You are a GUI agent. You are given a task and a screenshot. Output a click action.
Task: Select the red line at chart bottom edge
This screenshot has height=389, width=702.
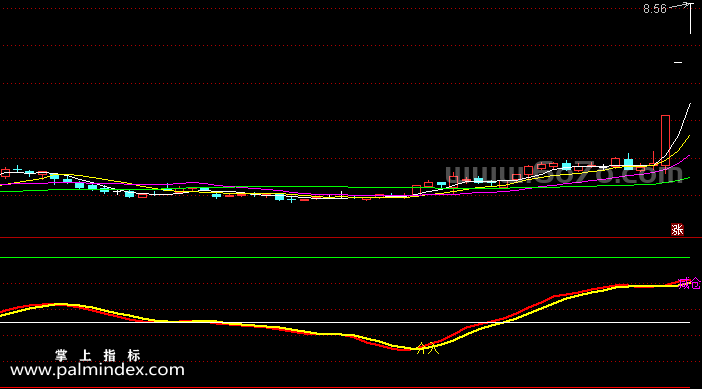(345, 388)
